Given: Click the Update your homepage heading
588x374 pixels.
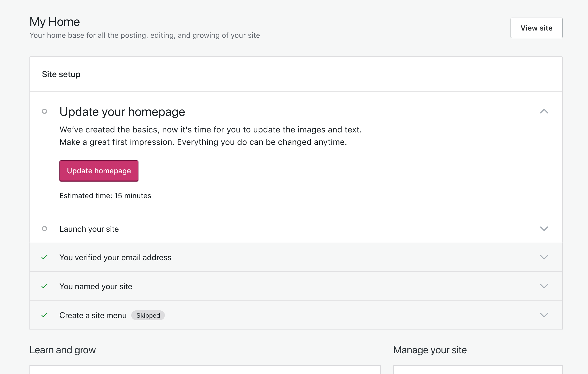Looking at the screenshot, I should tap(122, 112).
